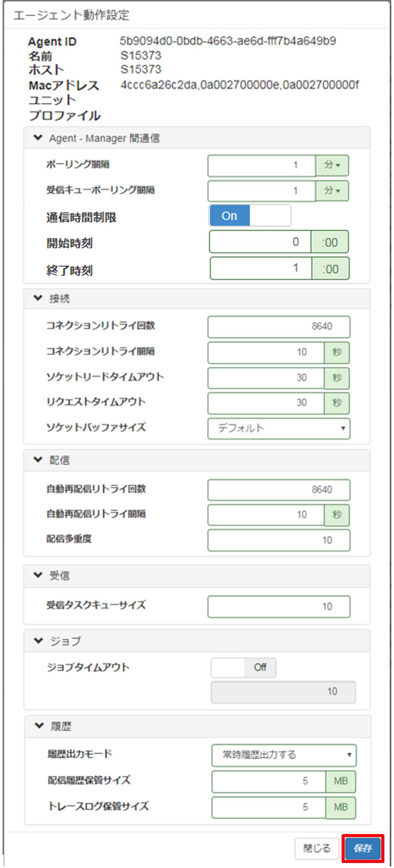Collapse the 受信 section chevron
Image resolution: width=394 pixels, height=868 pixels.
click(x=38, y=575)
